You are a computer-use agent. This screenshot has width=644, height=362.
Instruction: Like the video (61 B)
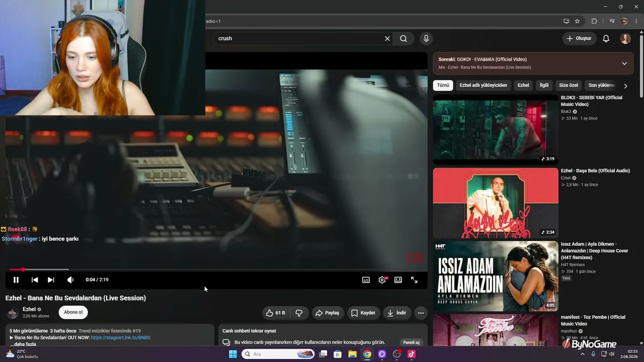click(276, 313)
